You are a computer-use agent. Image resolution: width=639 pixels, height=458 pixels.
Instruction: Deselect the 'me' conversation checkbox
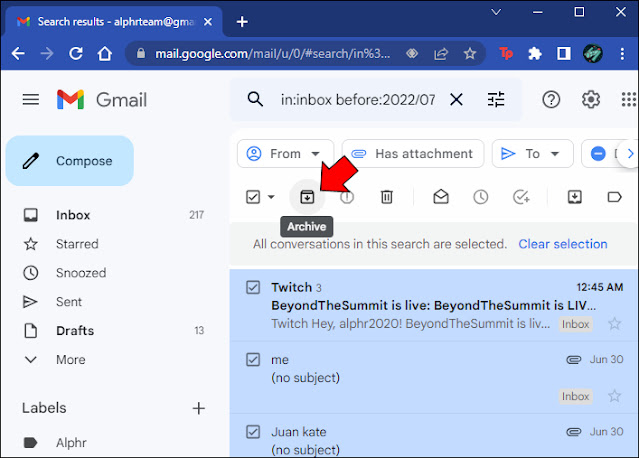coord(253,359)
